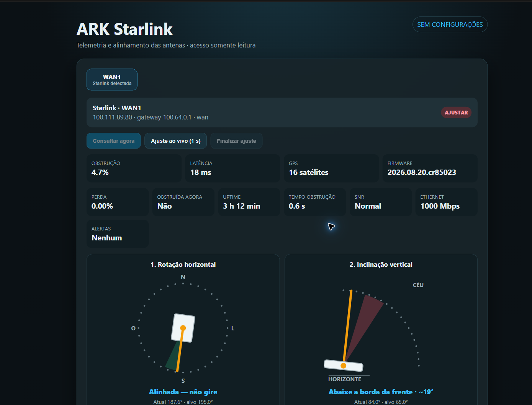
Task: Click Alinhada — não gire status
Action: point(183,392)
